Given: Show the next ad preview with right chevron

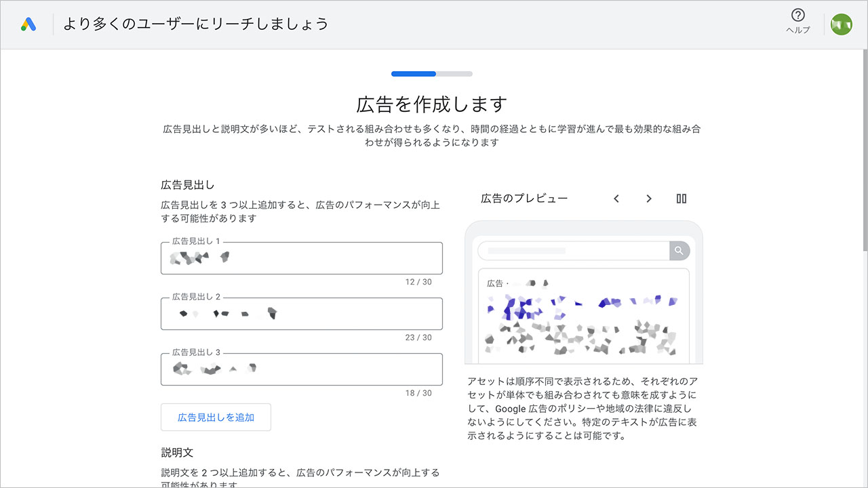Looking at the screenshot, I should pos(648,198).
